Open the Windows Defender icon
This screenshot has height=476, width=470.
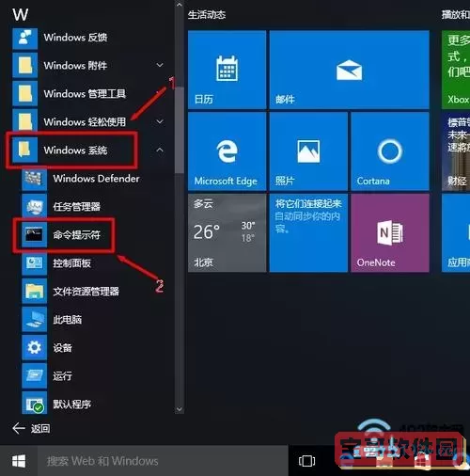pos(34,179)
